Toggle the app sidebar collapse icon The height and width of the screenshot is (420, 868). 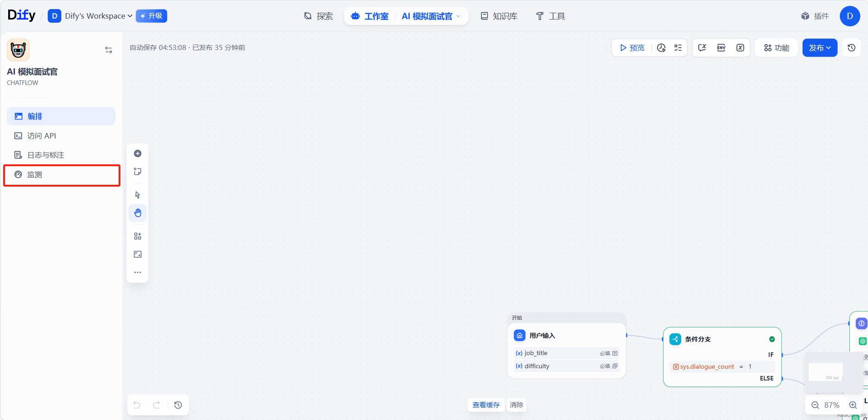tap(109, 50)
